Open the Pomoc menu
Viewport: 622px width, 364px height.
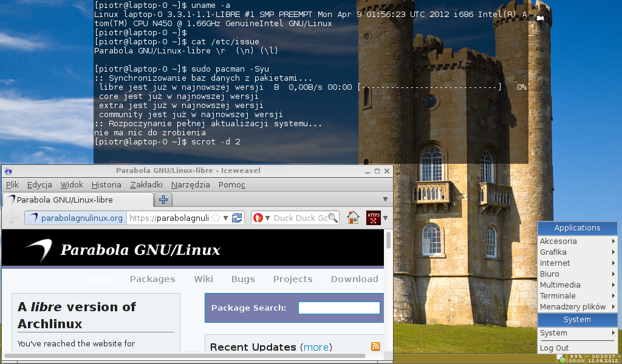[x=232, y=184]
